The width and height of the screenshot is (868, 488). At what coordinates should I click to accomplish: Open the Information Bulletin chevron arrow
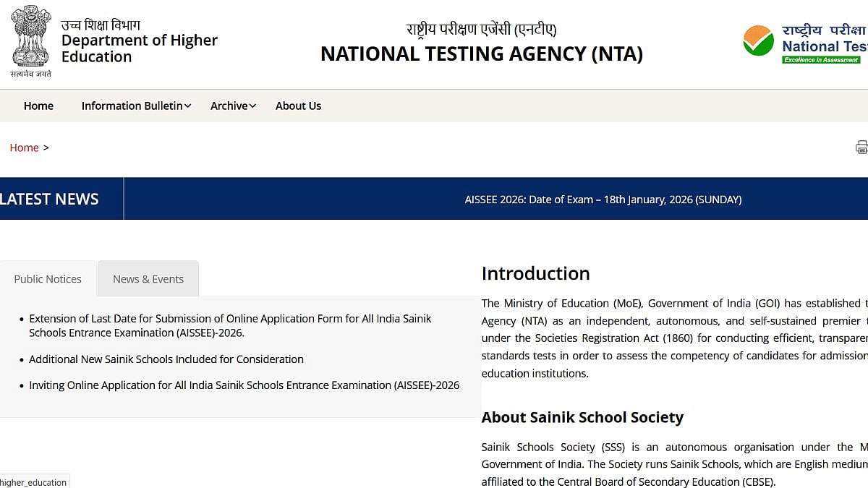point(187,106)
